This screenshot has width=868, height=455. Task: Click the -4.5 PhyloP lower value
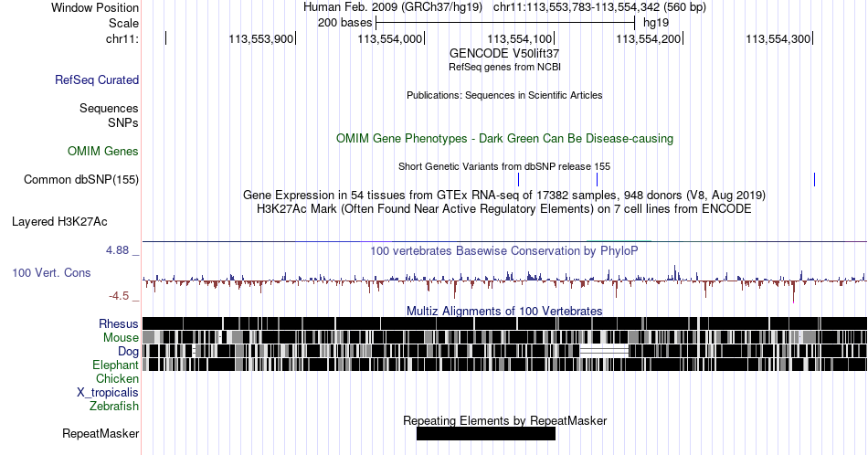click(x=119, y=296)
